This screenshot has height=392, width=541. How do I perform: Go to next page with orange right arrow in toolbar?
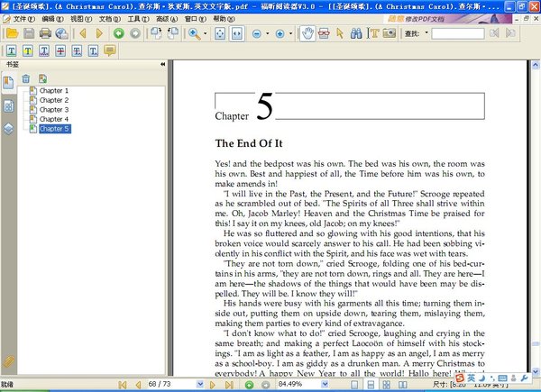(x=99, y=33)
